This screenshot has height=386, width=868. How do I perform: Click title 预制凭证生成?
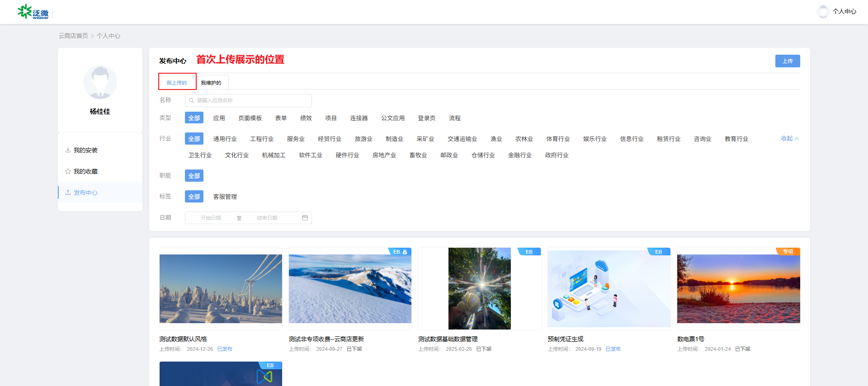pos(566,339)
